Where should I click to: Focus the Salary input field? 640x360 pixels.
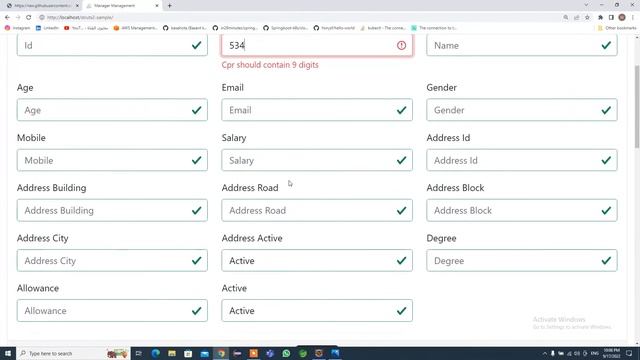tap(317, 160)
